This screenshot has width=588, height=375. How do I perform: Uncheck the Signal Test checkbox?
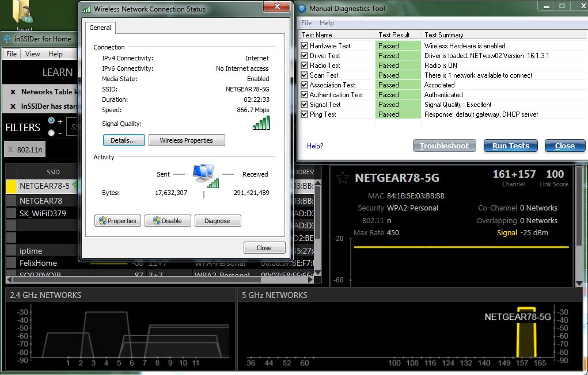tap(305, 105)
